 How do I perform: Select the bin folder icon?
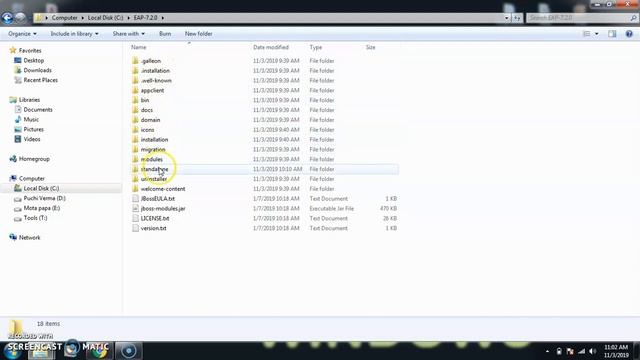135,100
